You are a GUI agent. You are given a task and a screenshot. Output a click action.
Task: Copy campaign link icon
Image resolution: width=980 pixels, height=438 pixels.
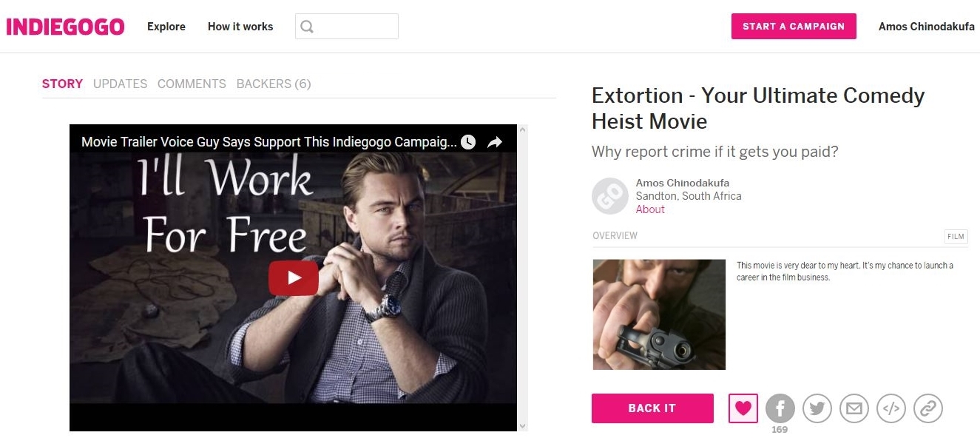coord(927,408)
